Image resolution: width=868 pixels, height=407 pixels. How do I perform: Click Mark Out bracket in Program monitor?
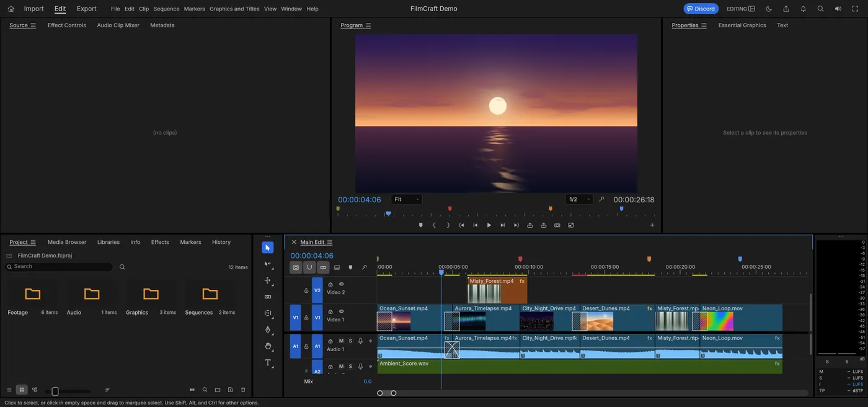click(x=448, y=225)
